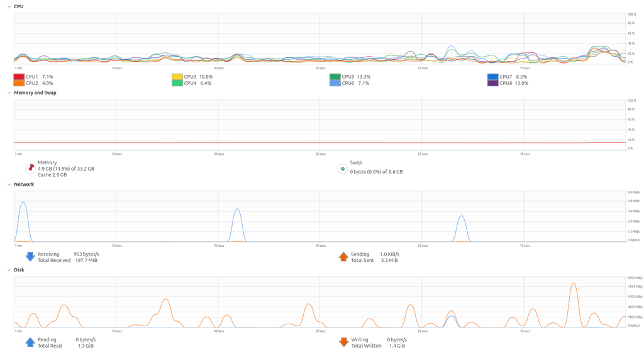The width and height of the screenshot is (644, 352).
Task: Open the CPU1 red color swatch
Action: (19, 77)
